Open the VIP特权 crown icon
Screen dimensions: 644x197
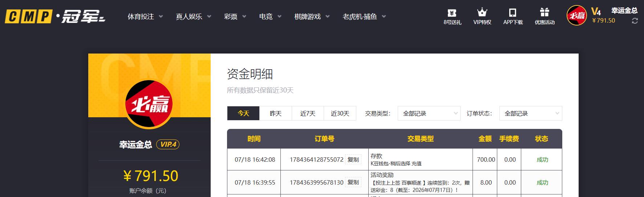(x=482, y=12)
